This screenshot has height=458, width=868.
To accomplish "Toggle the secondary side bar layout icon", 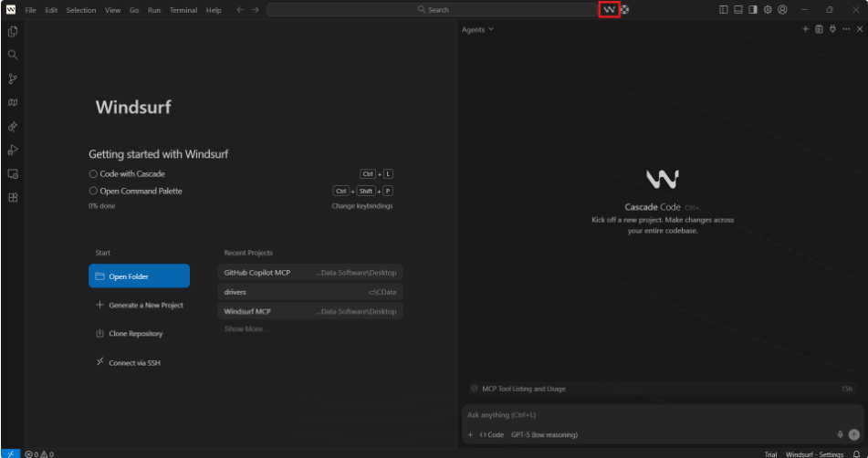I will 753,9.
